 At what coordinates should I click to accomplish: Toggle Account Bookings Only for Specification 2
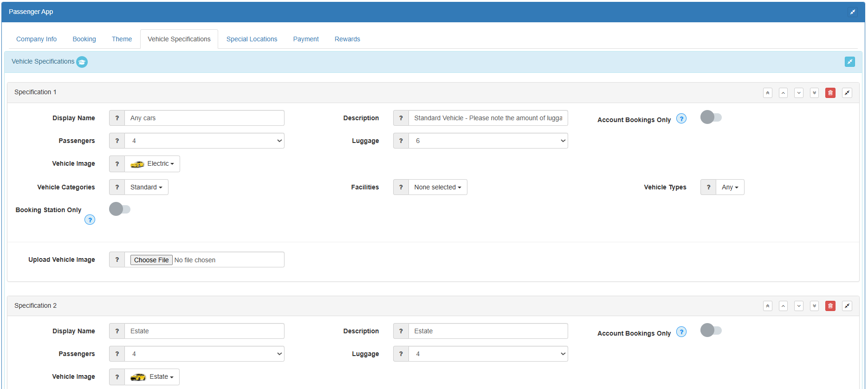711,330
